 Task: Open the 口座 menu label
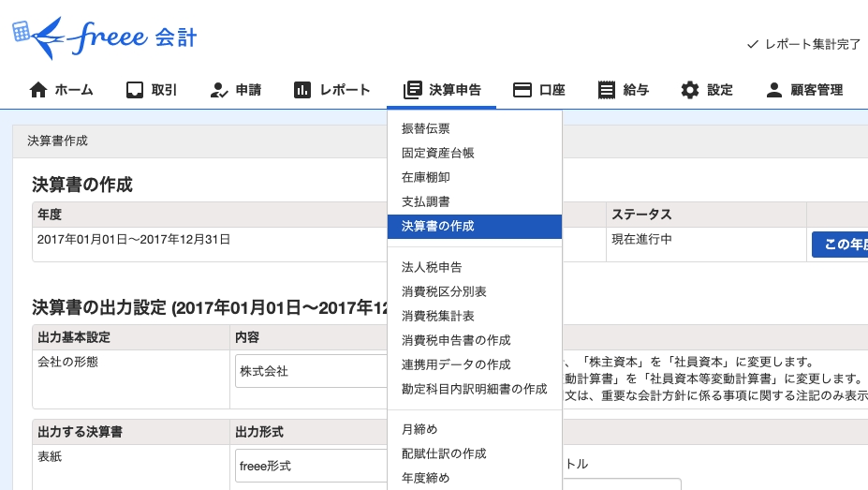coord(552,90)
